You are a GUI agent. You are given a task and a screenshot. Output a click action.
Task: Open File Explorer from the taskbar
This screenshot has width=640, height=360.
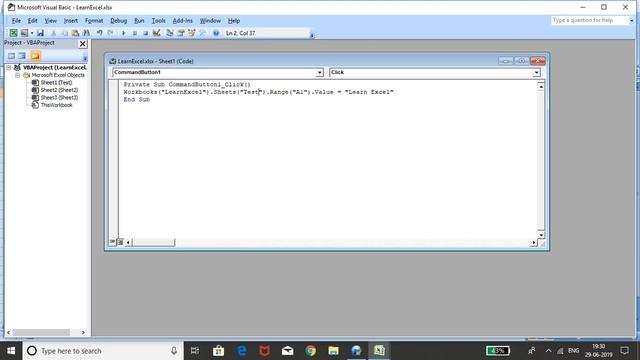(333, 351)
